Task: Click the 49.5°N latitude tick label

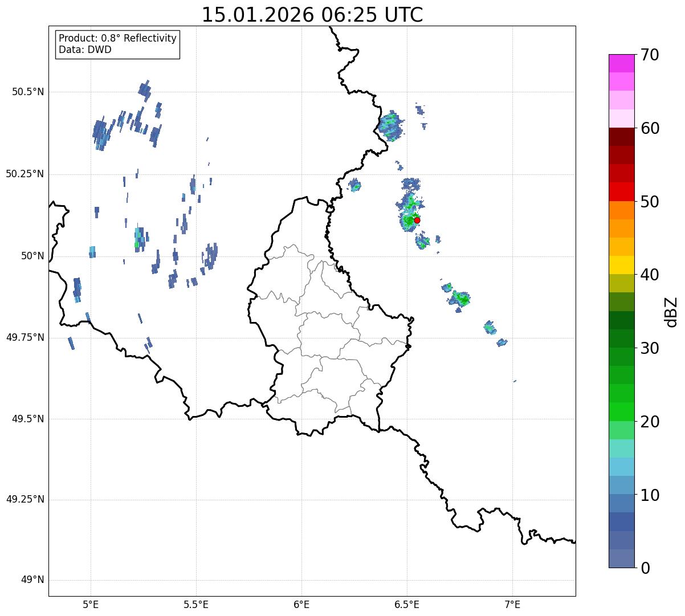Action: point(28,419)
